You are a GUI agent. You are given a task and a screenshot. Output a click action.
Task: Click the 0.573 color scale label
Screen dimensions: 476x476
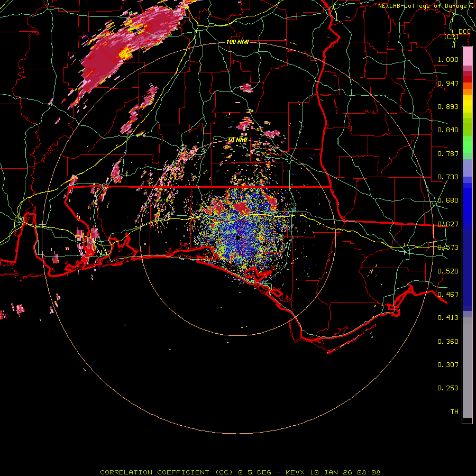(x=448, y=248)
